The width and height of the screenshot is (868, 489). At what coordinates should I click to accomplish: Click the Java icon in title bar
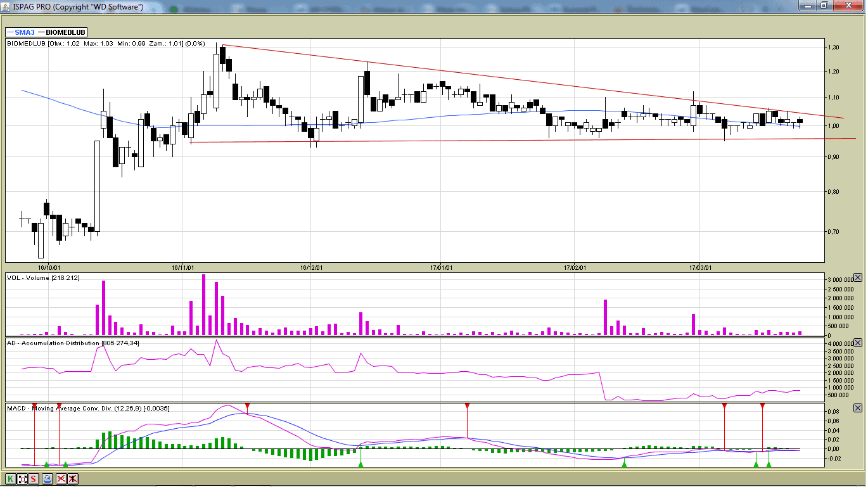tap(6, 6)
